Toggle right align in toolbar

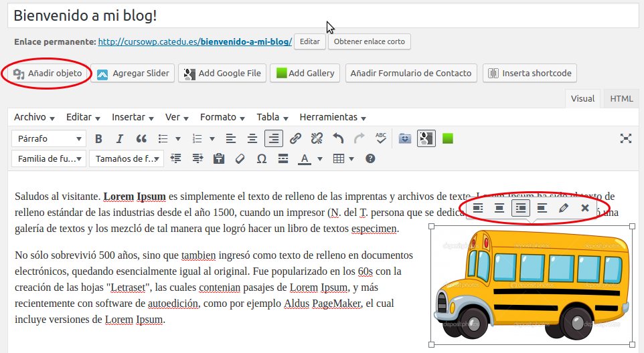click(274, 138)
